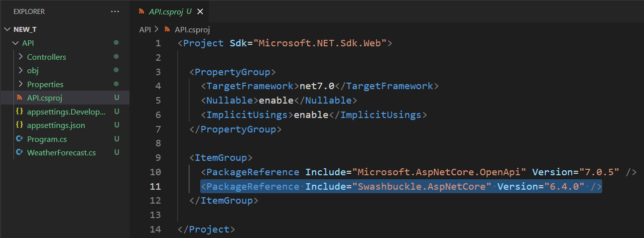
Task: Click the C# icon beside Program.cs
Action: pos(19,139)
